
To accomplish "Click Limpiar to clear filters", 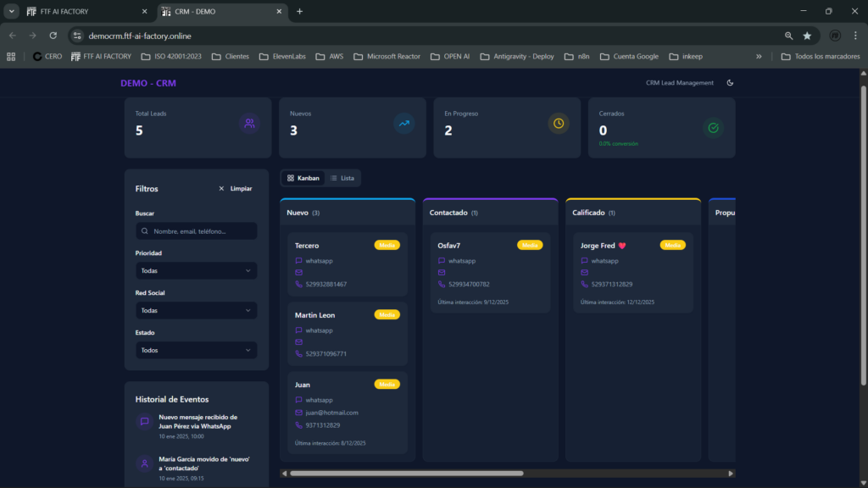I will [x=235, y=189].
